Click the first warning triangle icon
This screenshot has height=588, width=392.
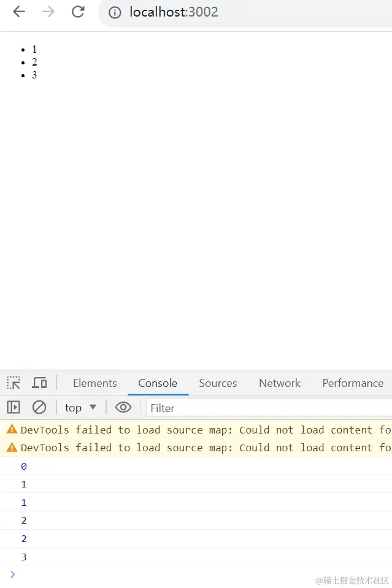click(12, 429)
